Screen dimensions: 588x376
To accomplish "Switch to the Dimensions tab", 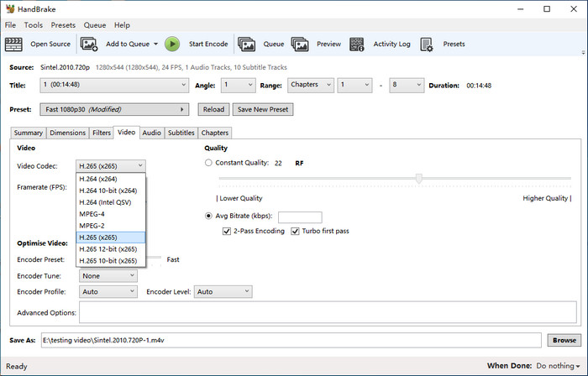I will coord(67,133).
